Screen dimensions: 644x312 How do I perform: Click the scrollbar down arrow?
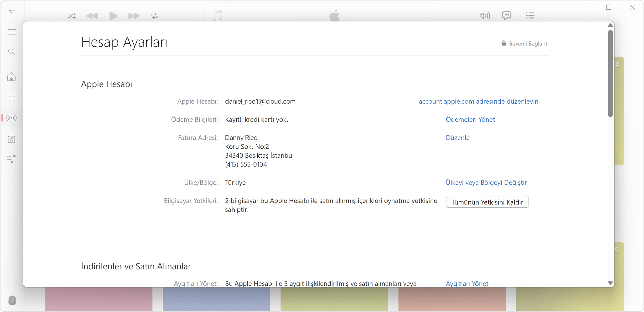tap(610, 283)
